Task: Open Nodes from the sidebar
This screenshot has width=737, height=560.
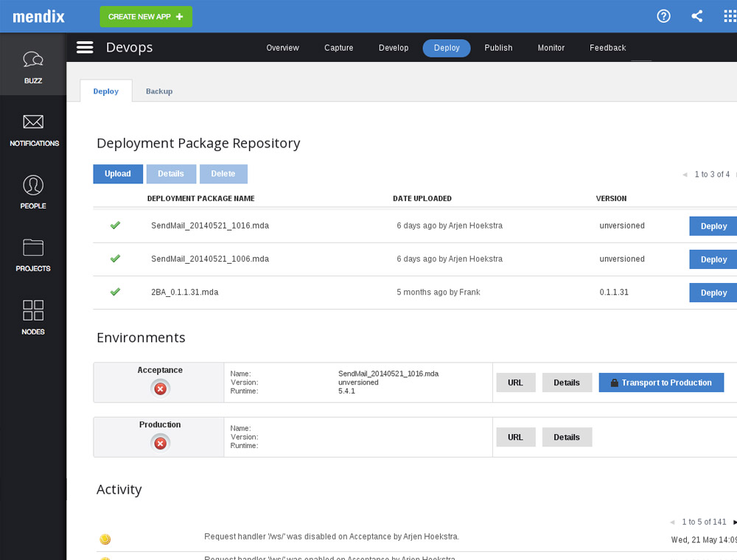Action: coord(32,318)
